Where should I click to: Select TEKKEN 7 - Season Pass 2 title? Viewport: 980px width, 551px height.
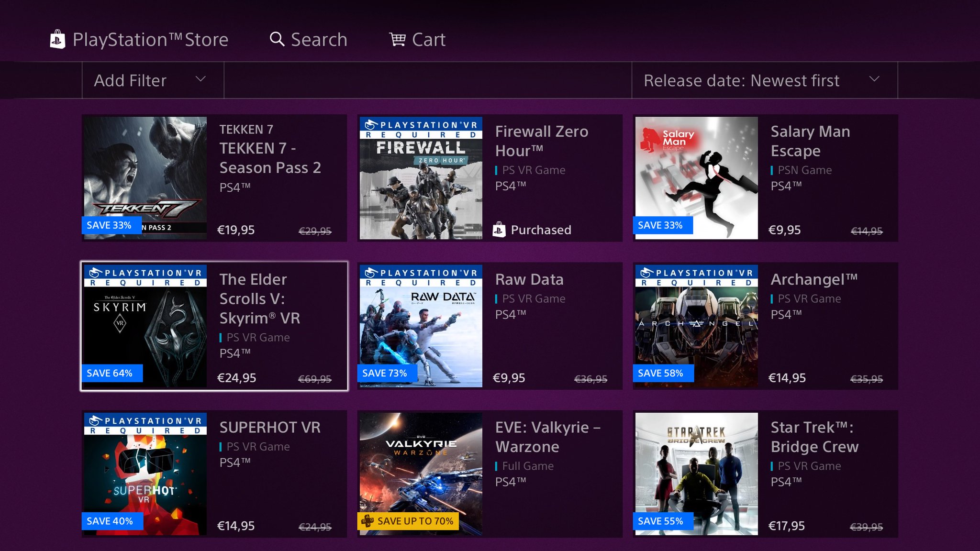pyautogui.click(x=270, y=158)
